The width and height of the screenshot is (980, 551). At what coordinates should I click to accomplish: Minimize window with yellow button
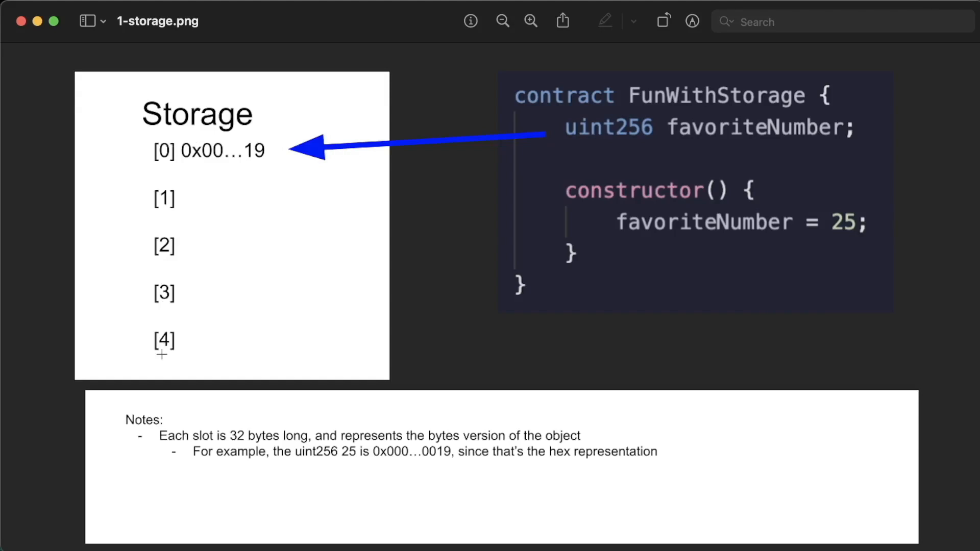pyautogui.click(x=37, y=21)
